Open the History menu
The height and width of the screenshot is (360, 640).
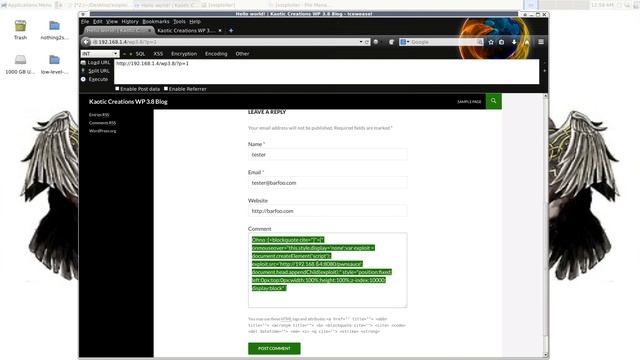(x=130, y=22)
